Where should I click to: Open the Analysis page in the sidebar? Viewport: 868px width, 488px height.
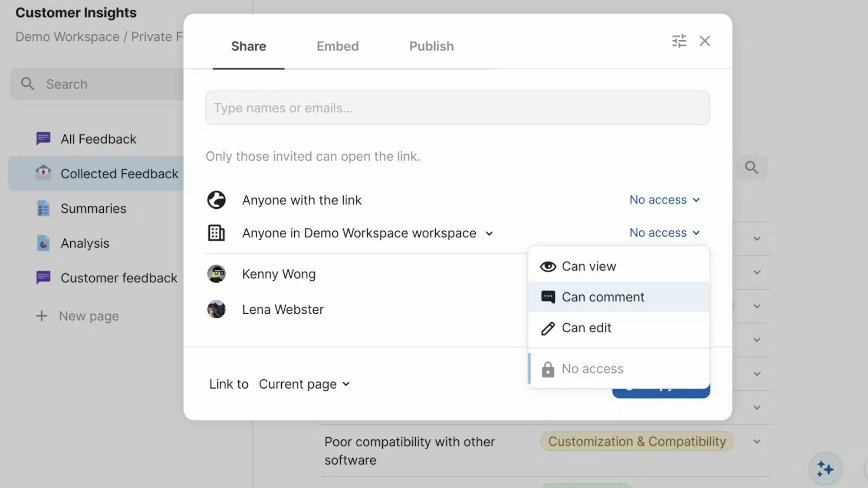(85, 243)
